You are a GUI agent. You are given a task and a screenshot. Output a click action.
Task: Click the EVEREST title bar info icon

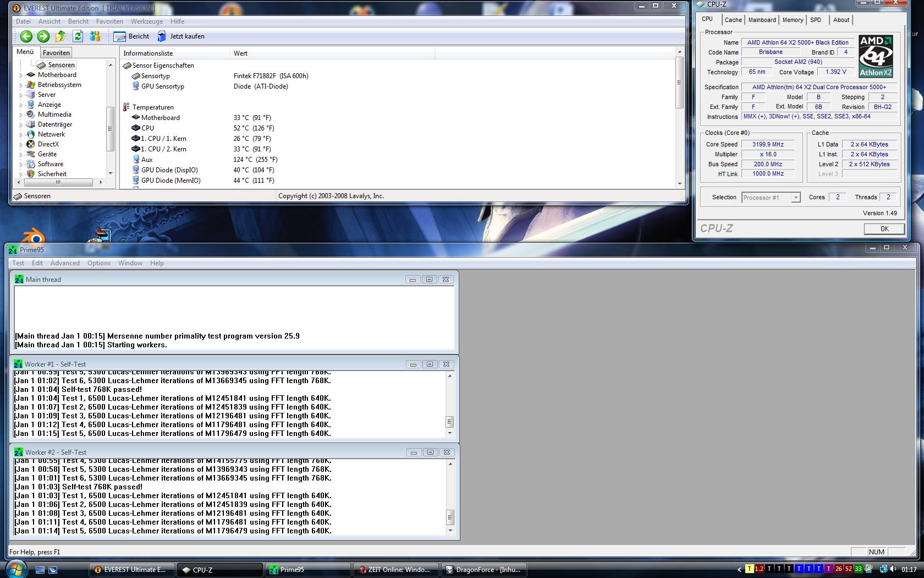click(16, 8)
